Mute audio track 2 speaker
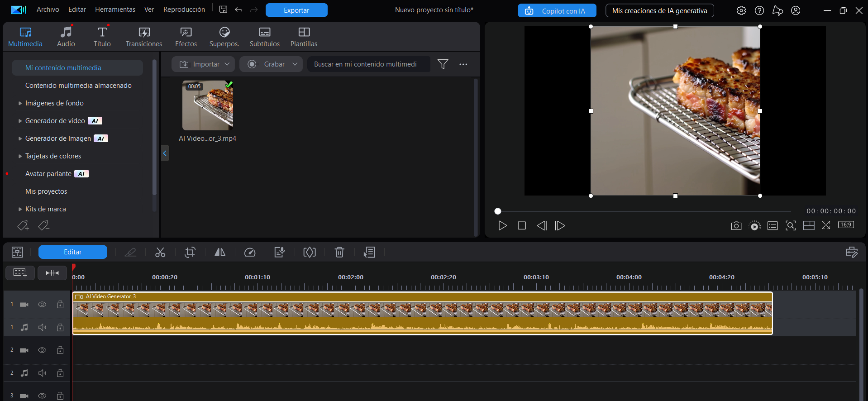 click(x=42, y=373)
